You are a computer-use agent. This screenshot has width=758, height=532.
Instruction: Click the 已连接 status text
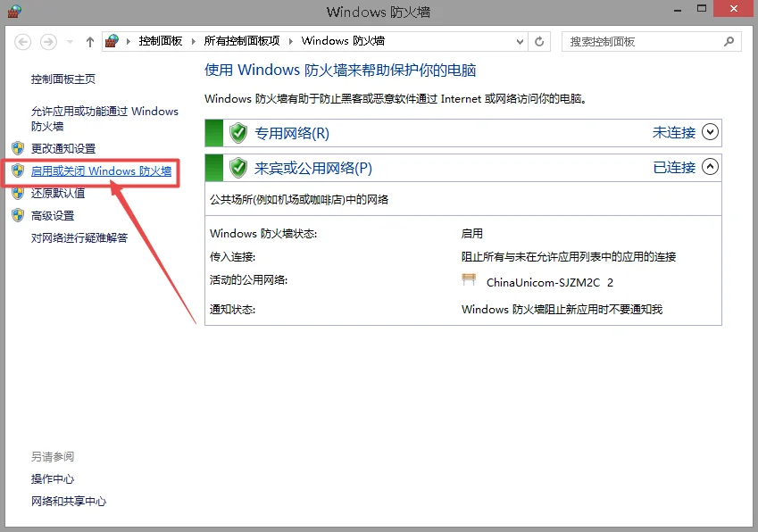pos(674,167)
